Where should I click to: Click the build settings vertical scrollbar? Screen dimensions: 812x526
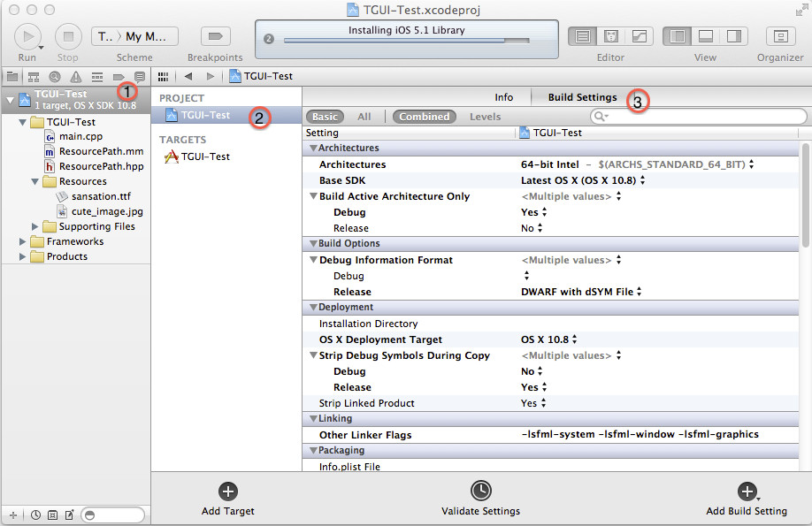(805, 194)
